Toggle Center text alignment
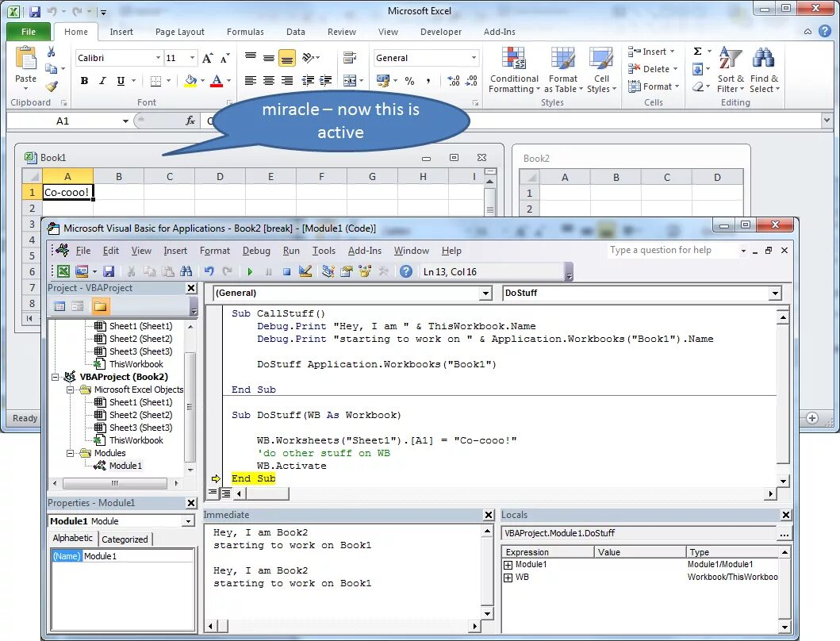Screen dimensions: 840x641 click(x=269, y=81)
